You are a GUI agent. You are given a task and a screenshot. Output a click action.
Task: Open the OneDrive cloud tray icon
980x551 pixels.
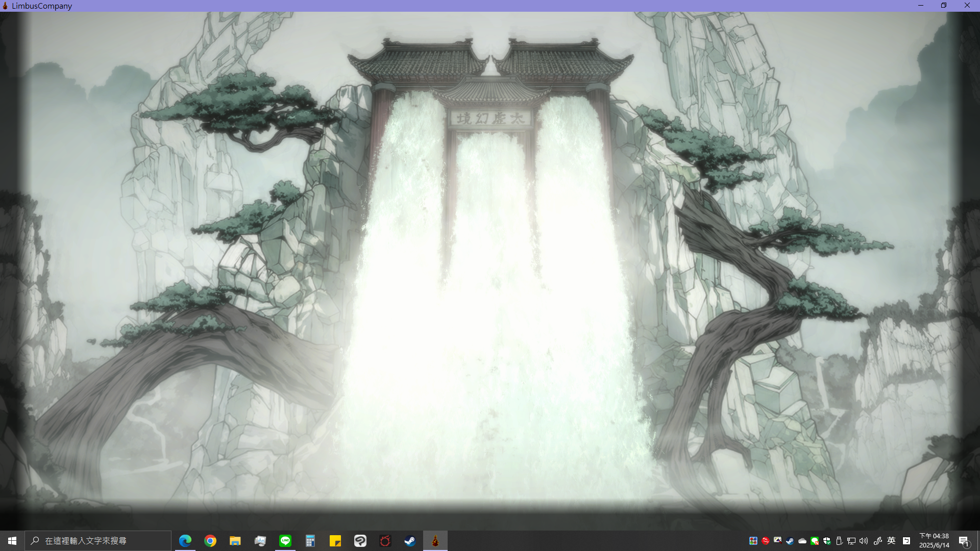[802, 541]
